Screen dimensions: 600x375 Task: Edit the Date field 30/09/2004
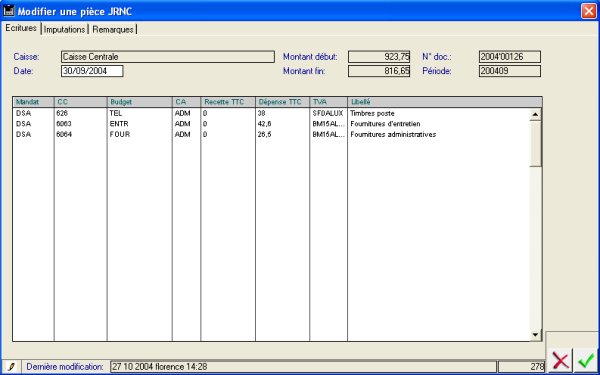92,71
